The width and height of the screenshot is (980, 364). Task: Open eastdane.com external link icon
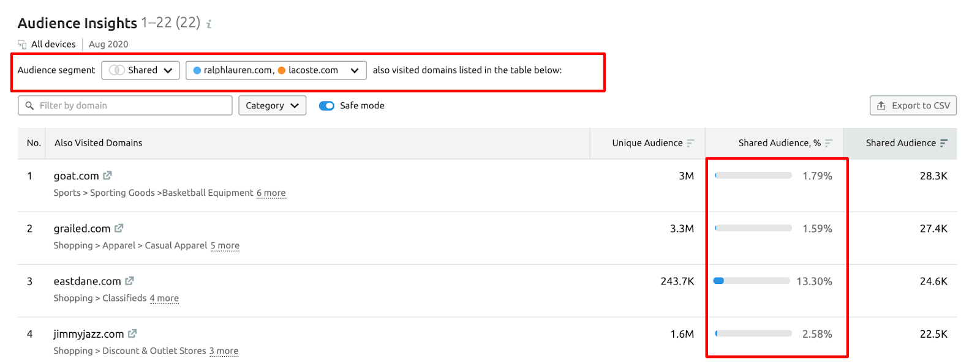tap(129, 281)
